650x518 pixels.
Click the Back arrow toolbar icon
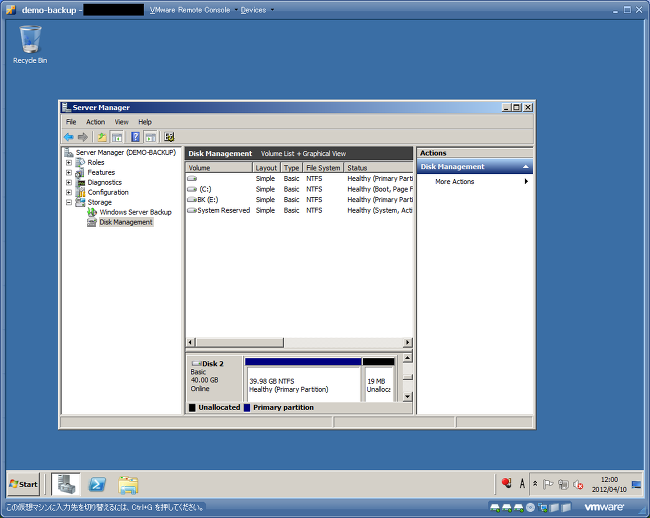point(69,137)
